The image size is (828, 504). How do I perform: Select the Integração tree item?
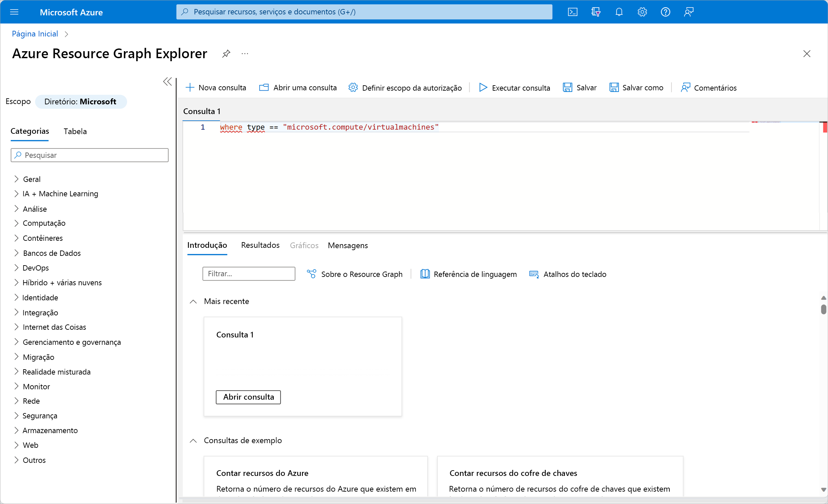tap(40, 313)
